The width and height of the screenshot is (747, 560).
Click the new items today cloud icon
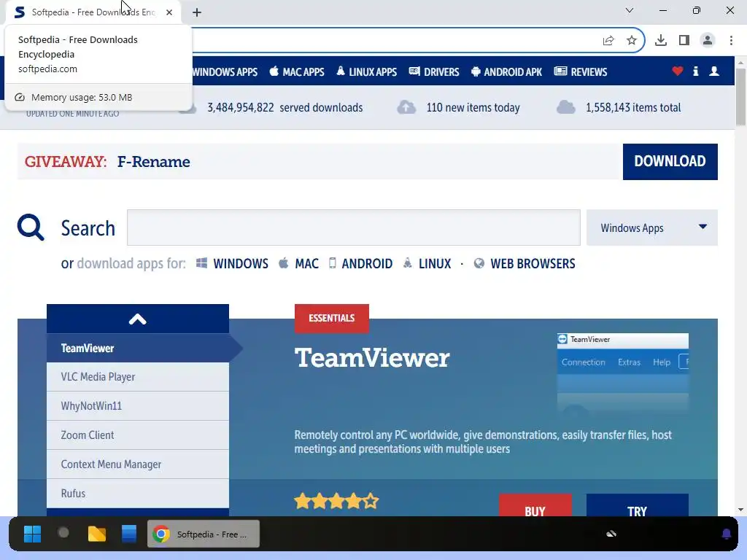406,107
